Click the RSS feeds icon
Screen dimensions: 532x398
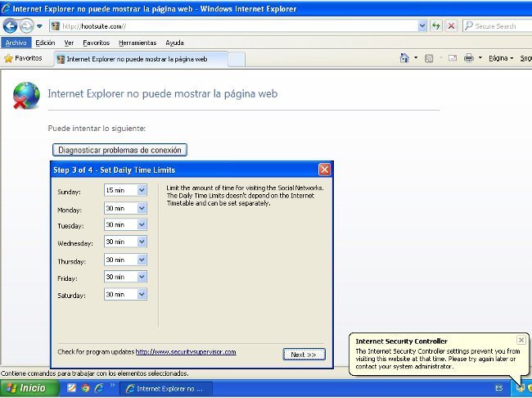tap(429, 58)
